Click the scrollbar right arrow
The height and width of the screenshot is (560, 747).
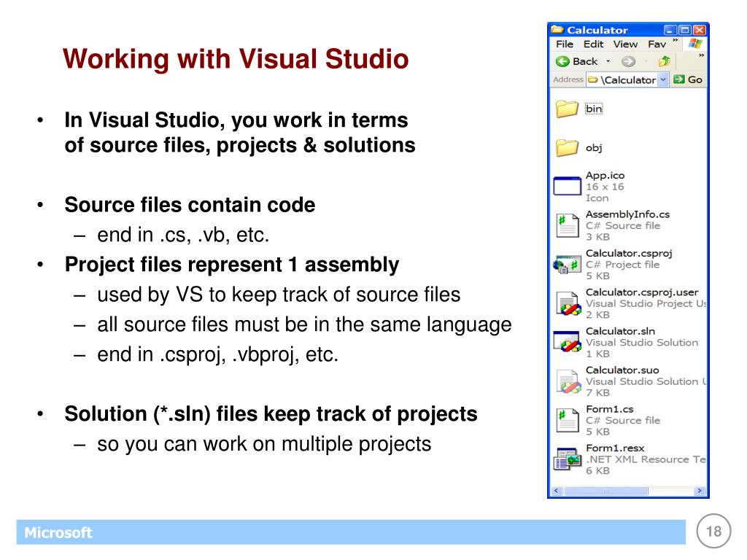click(x=700, y=491)
